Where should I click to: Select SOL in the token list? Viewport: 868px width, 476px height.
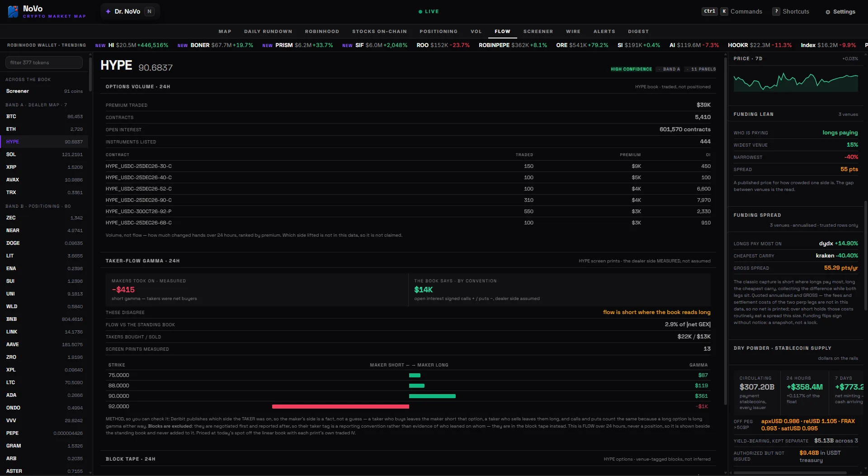(44, 154)
